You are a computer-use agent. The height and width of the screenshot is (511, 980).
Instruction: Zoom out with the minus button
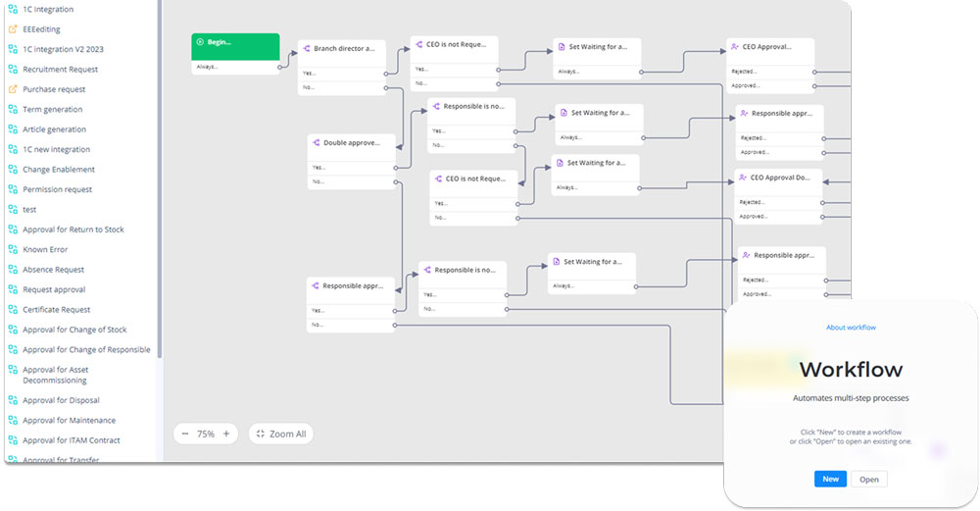pos(185,434)
